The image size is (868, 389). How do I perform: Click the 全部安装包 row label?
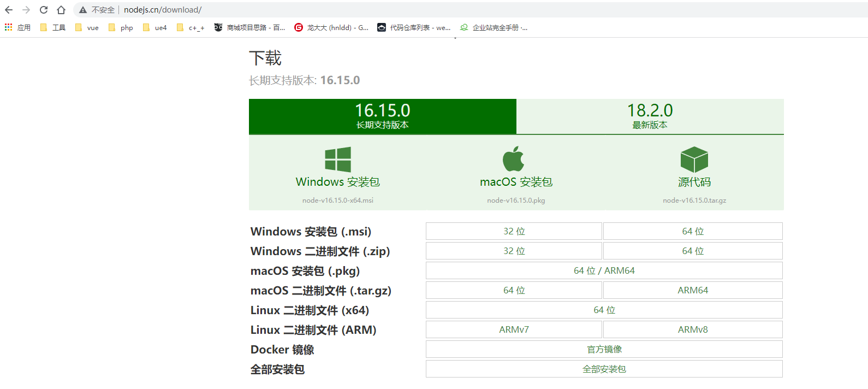tap(277, 369)
